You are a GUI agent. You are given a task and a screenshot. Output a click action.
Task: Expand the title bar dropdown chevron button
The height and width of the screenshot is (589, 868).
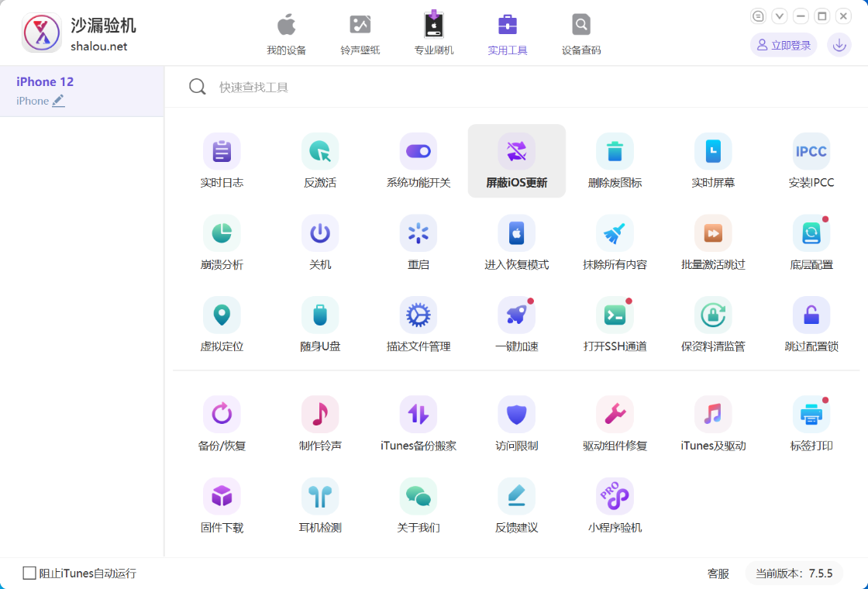click(780, 16)
